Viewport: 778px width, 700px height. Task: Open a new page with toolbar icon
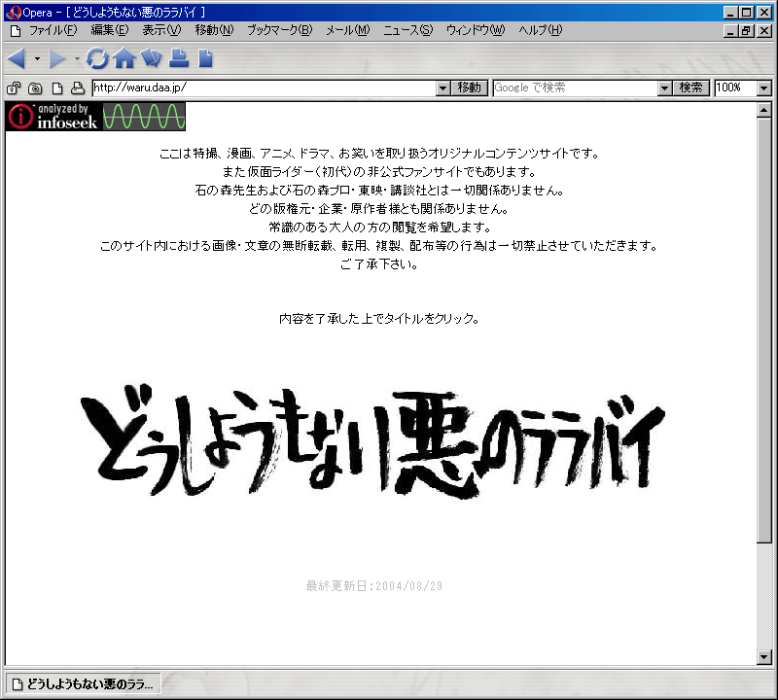point(205,58)
